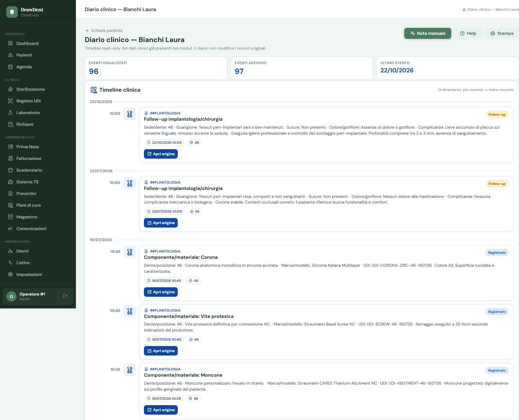Click the Timeline clinica header icon
519x420 pixels.
tap(94, 90)
